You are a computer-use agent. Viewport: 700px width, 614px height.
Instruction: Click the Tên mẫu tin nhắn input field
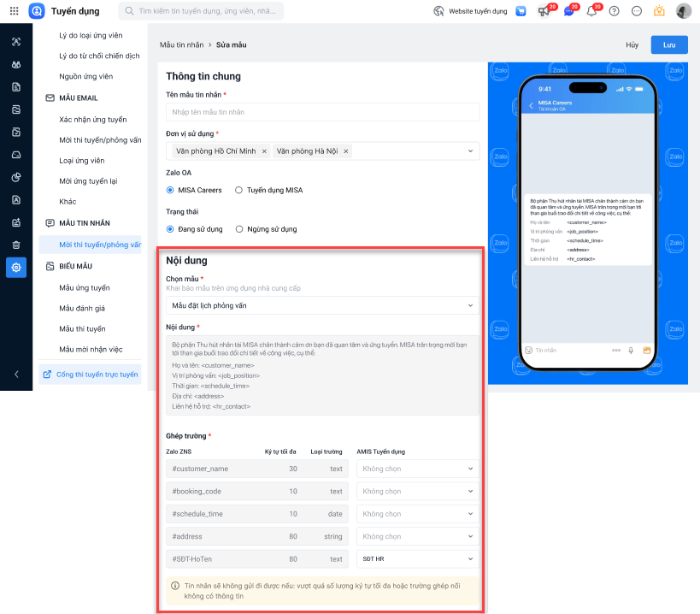tap(322, 112)
